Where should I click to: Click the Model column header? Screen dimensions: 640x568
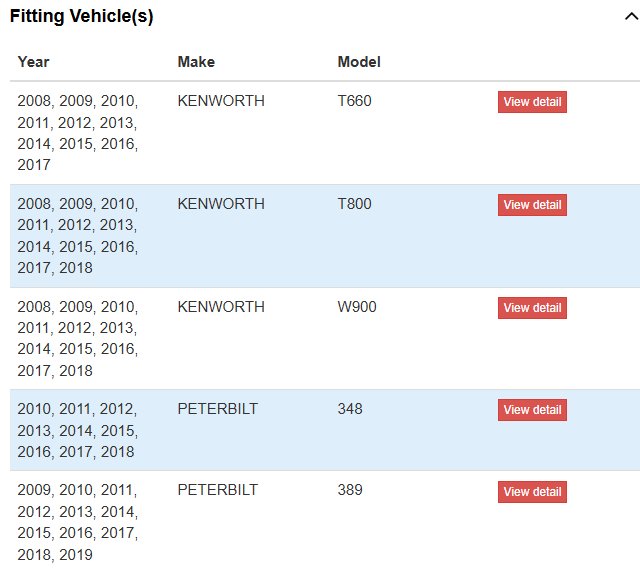click(x=359, y=62)
